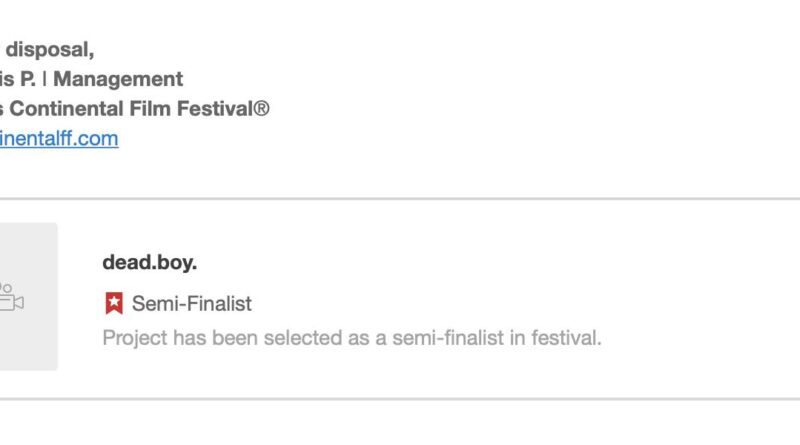The height and width of the screenshot is (445, 800).
Task: Click the "Management" text in the signature
Action: coord(118,78)
